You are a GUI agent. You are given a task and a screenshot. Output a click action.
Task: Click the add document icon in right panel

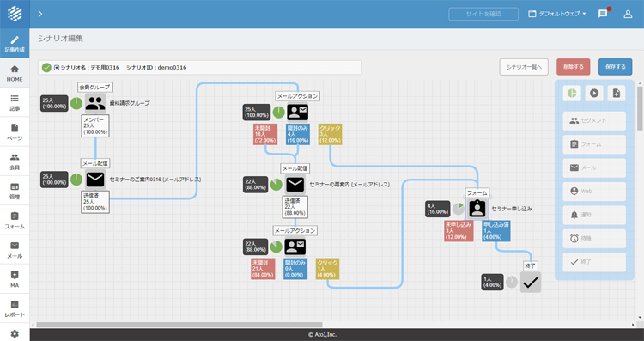[x=617, y=94]
